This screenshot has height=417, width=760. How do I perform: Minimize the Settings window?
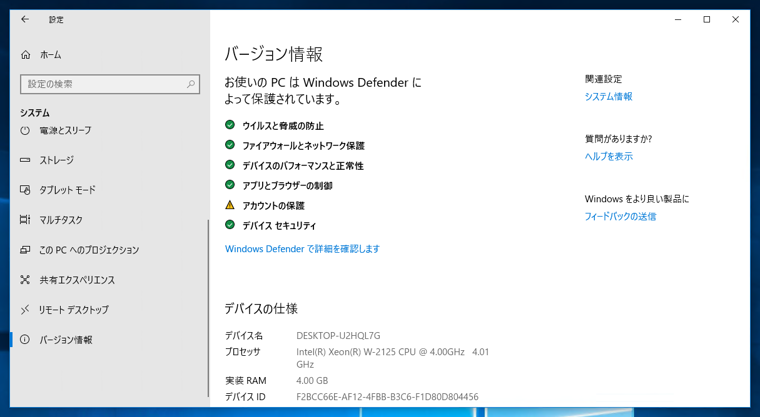click(x=678, y=19)
